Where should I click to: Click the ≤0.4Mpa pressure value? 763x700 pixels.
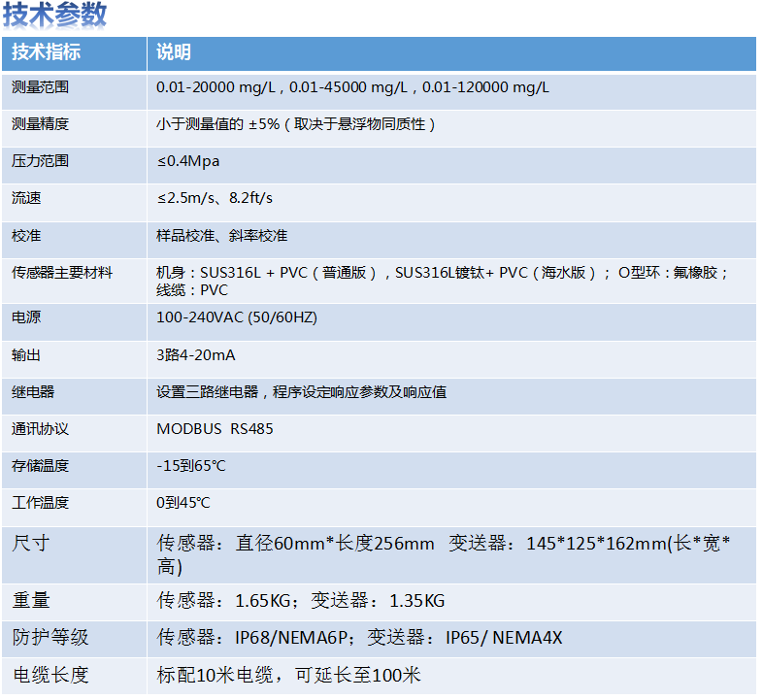(x=187, y=161)
